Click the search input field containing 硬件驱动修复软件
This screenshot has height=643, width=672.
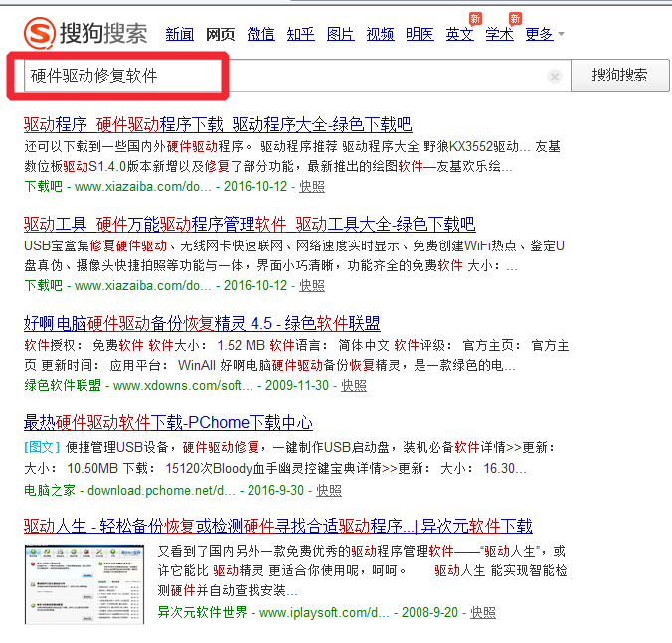click(296, 76)
